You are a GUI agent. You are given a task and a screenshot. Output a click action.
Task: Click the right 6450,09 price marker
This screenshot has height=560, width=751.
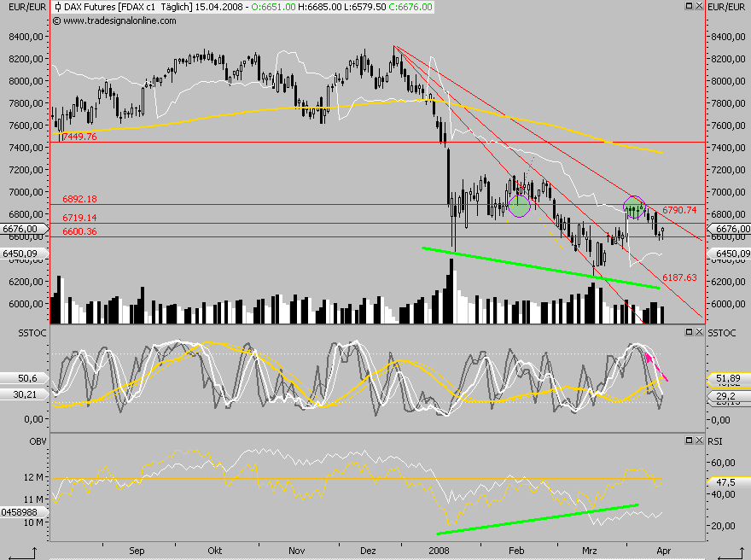729,254
